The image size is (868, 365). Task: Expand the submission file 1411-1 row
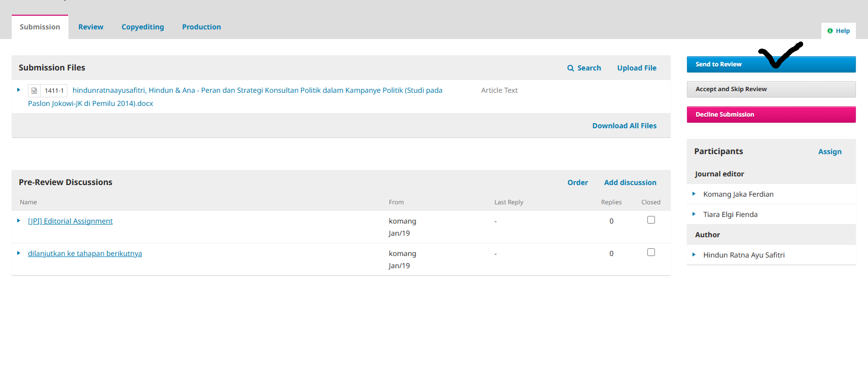pos(19,90)
